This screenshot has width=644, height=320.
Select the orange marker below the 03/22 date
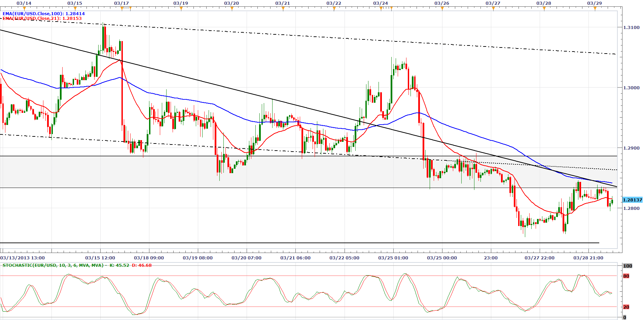[334, 8]
